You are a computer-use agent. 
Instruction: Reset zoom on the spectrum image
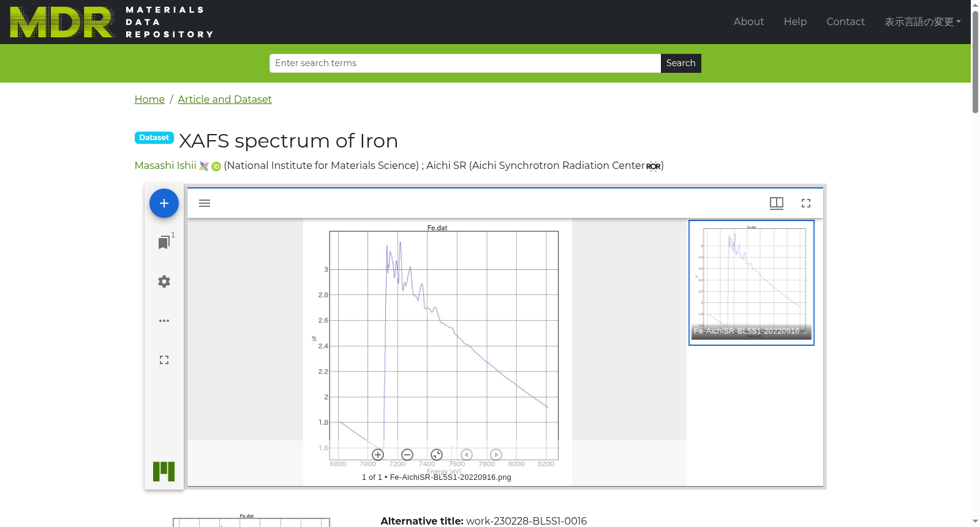437,455
